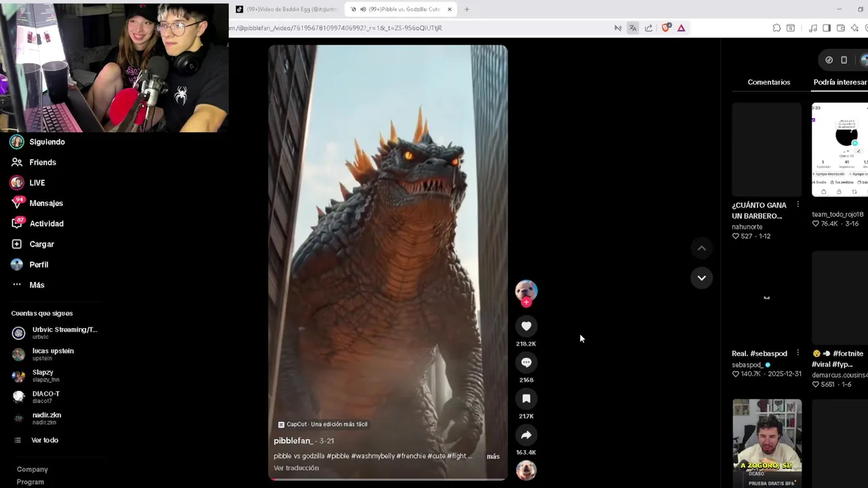Open options for the BARBERO video
Screen dimensions: 868x488
797,205
